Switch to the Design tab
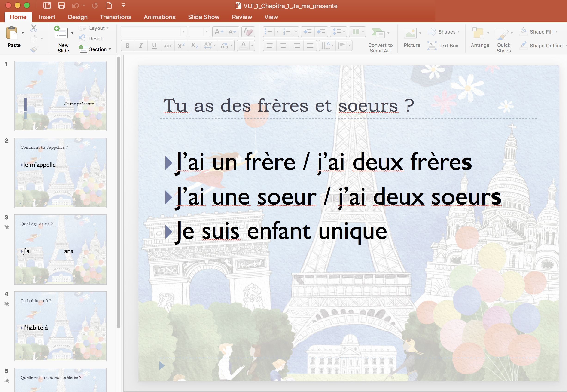567x392 pixels. 78,17
